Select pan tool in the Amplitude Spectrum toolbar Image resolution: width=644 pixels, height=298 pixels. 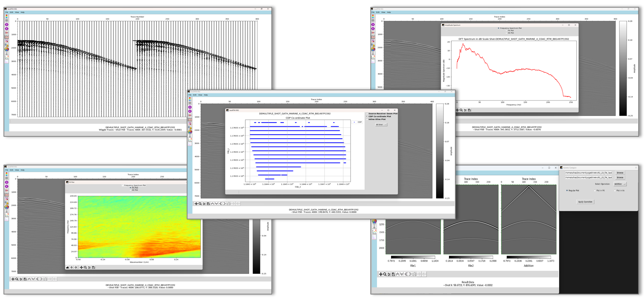[457, 110]
